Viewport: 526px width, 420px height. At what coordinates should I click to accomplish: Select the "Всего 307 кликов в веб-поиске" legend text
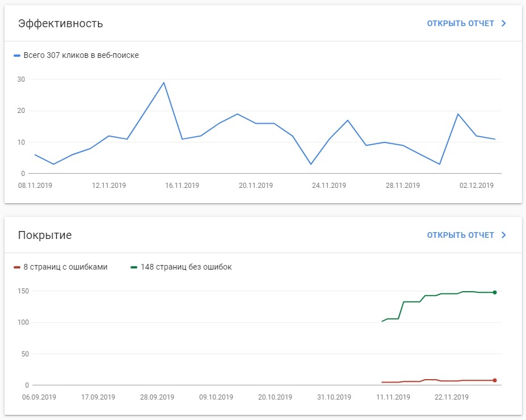coord(81,56)
